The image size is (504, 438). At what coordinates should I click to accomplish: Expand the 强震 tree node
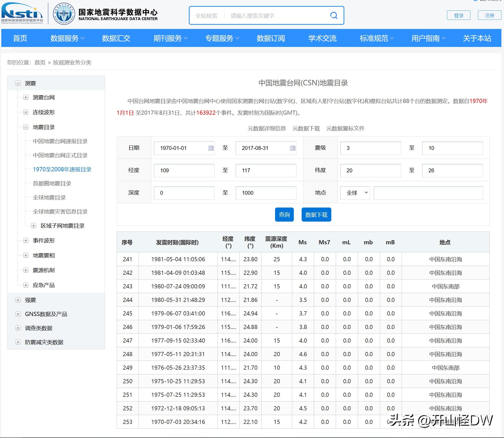tap(18, 300)
